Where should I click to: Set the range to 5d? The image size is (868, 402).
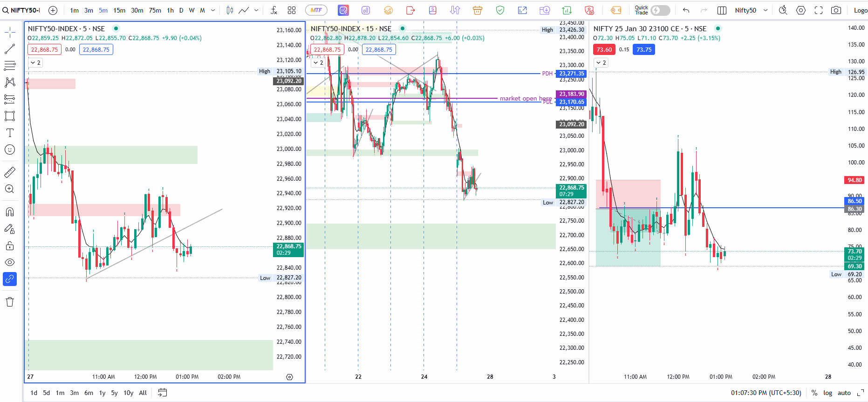click(x=47, y=393)
